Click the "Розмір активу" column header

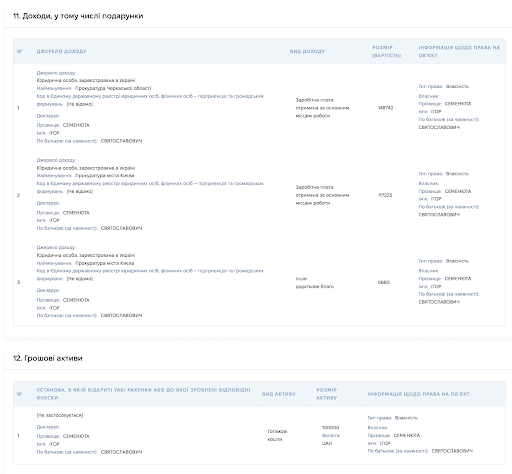327,394
